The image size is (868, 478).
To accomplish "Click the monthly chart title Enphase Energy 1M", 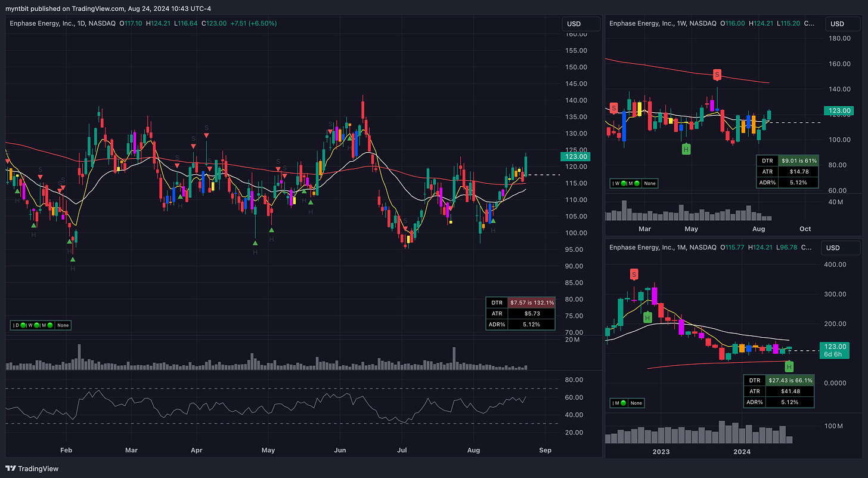I will (x=662, y=247).
